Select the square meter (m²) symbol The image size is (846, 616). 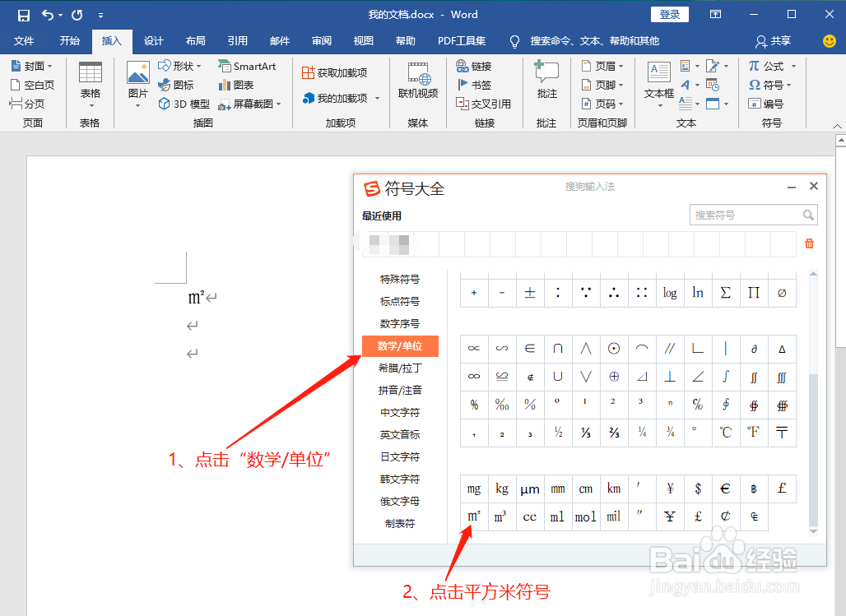pyautogui.click(x=474, y=516)
